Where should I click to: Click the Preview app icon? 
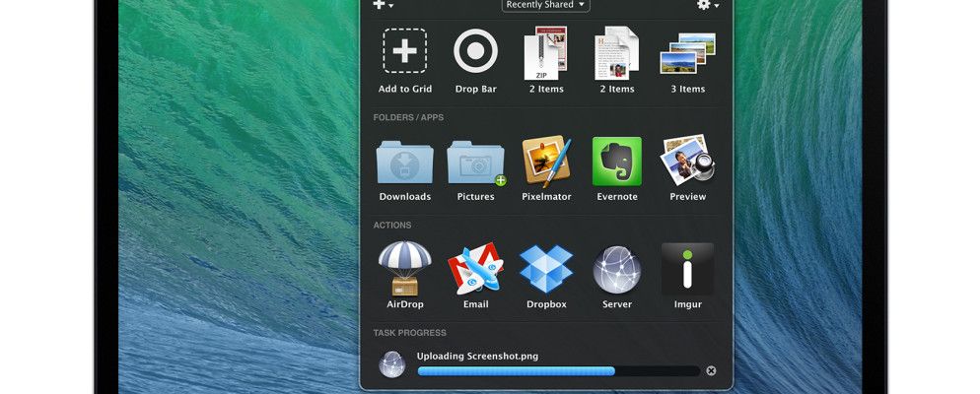tap(687, 161)
